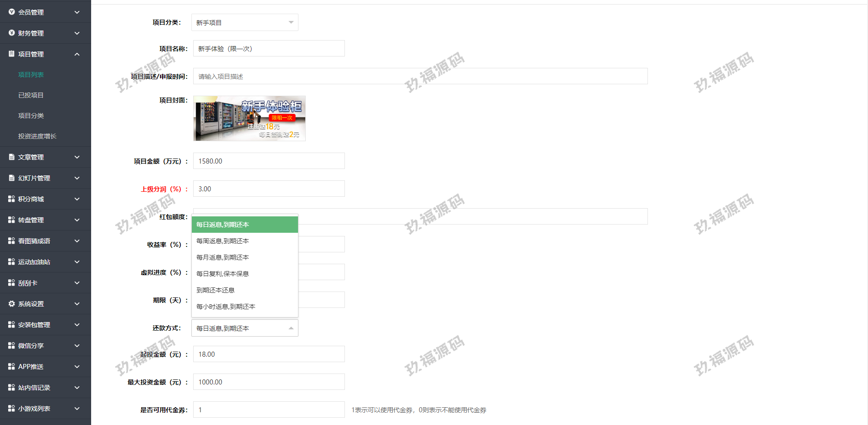Screen dimensions: 868x425
Task: Click the 系统设置 gear icon
Action: tap(12, 304)
